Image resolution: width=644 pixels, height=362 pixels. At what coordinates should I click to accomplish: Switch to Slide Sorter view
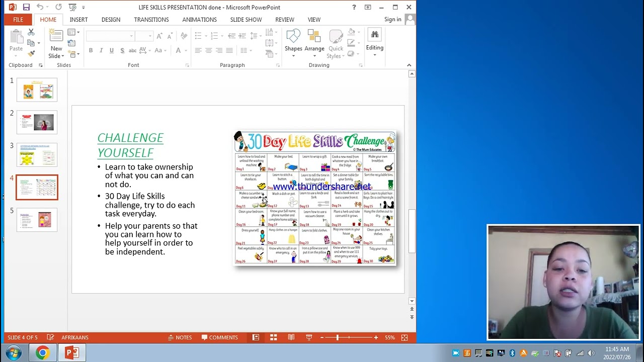click(x=273, y=337)
